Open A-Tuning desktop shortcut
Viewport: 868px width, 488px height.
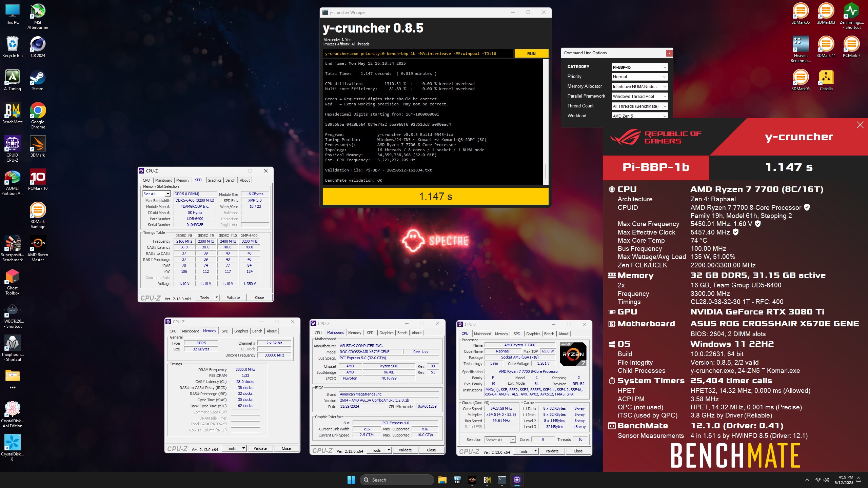coord(12,80)
